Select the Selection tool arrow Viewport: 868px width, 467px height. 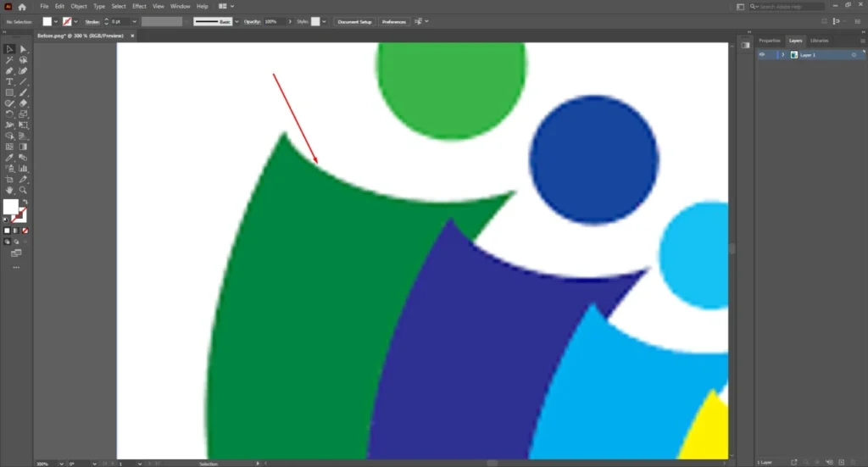(9, 49)
